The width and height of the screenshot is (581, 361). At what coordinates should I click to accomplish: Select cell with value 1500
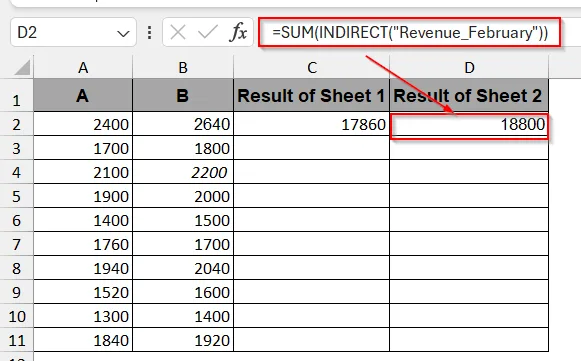pyautogui.click(x=183, y=220)
